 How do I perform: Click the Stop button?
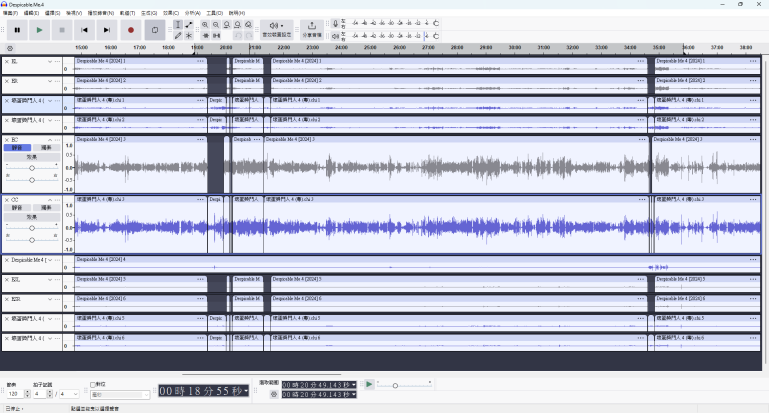pos(62,30)
